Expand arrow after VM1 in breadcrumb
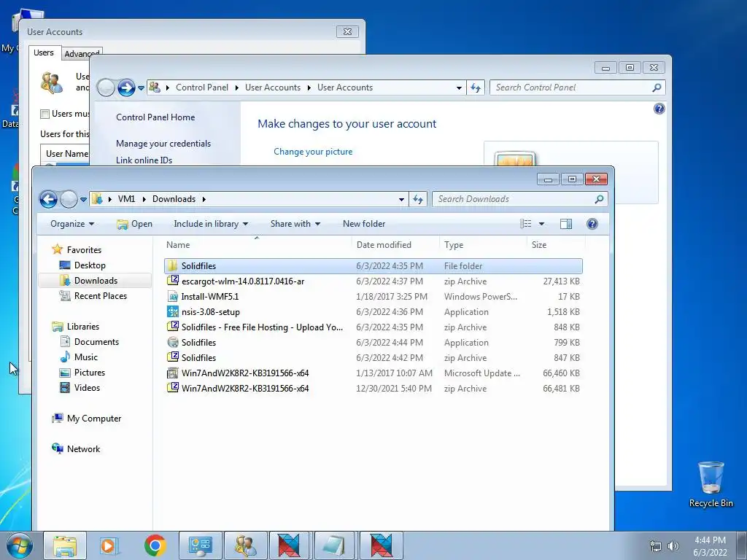The image size is (747, 560). point(144,199)
